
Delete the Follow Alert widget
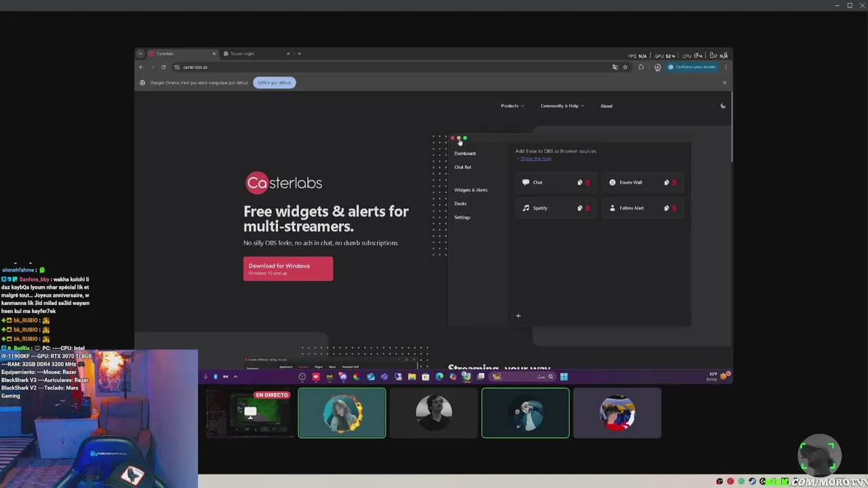click(675, 208)
